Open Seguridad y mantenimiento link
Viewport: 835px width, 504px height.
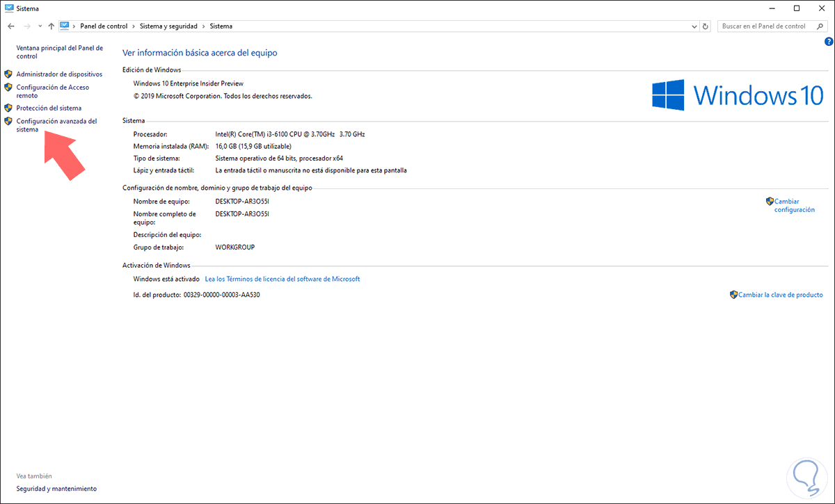56,489
